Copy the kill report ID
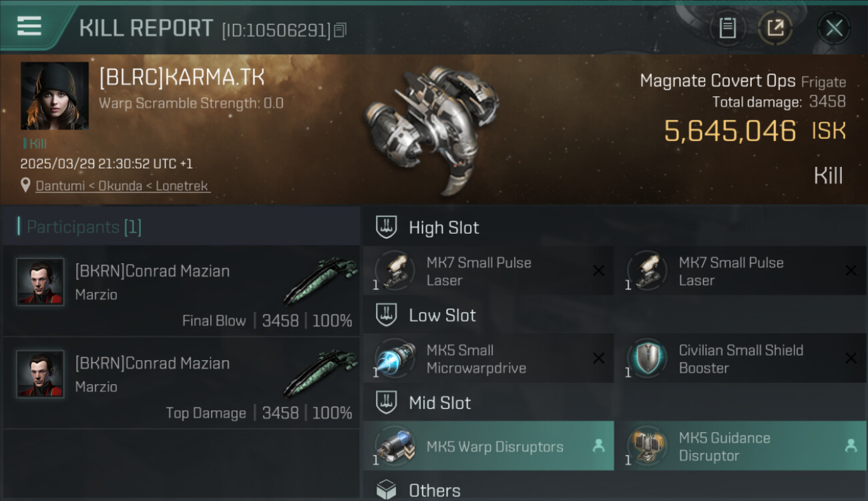The height and width of the screenshot is (501, 868). click(341, 30)
